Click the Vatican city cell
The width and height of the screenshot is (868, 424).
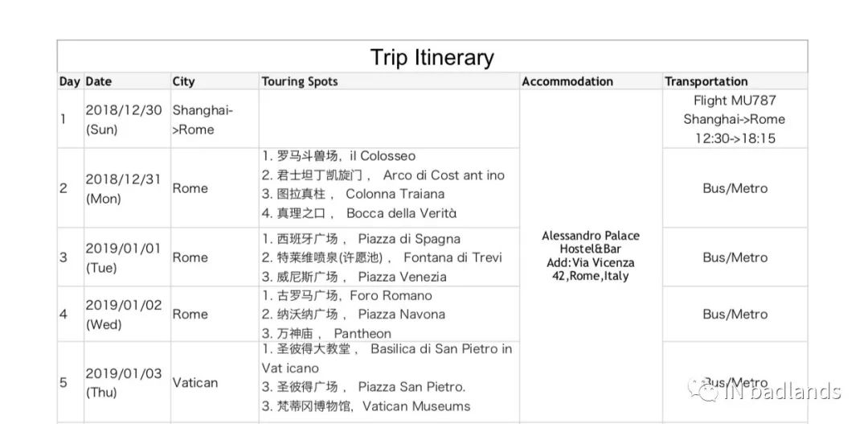[x=195, y=382]
